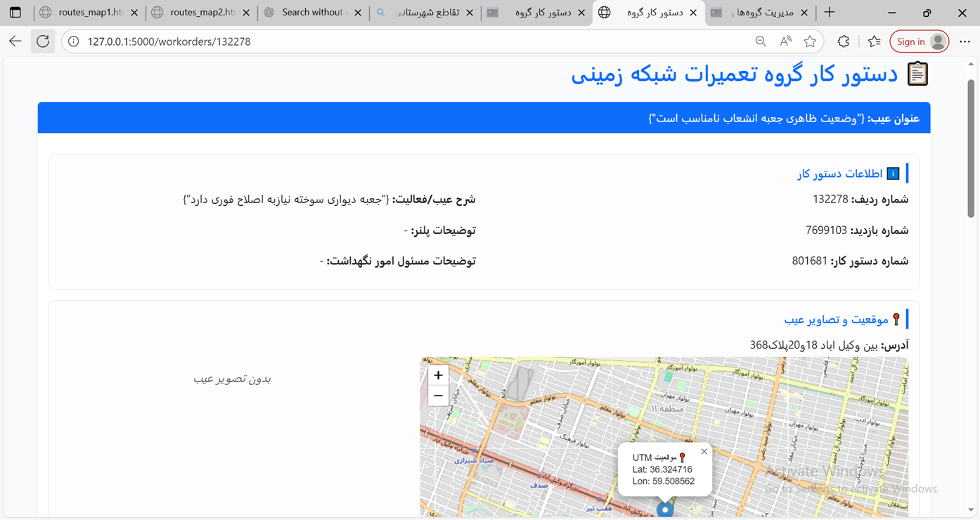Click the back navigation arrow
The height and width of the screenshot is (520, 980).
15,41
